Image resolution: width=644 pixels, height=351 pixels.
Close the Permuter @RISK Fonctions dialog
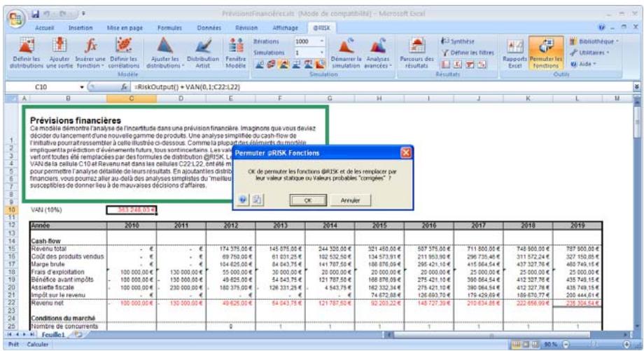[406, 153]
